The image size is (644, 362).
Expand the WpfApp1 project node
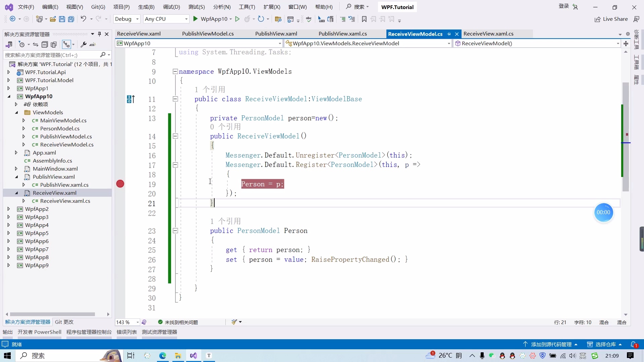[8, 88]
